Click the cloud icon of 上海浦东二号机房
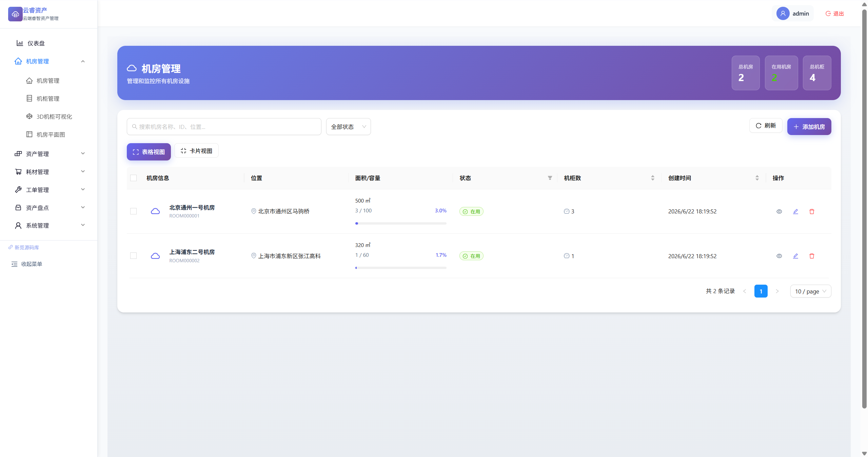The width and height of the screenshot is (868, 457). tap(155, 256)
